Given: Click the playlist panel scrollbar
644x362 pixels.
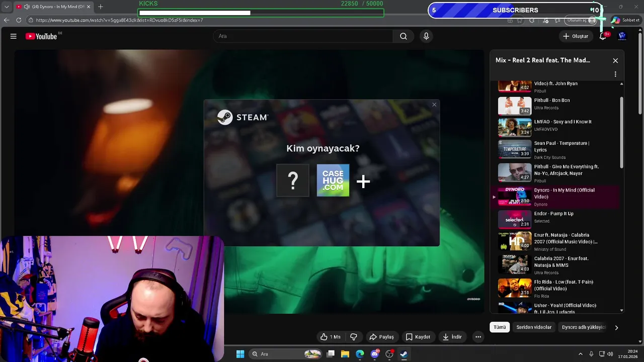Looking at the screenshot, I should 622,133.
